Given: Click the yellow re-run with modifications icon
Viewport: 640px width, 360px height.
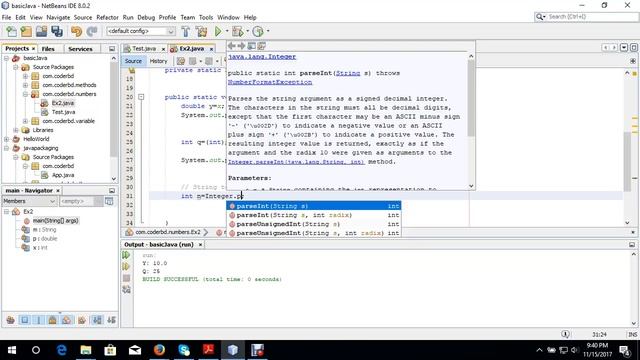Looking at the screenshot, I should [126, 267].
